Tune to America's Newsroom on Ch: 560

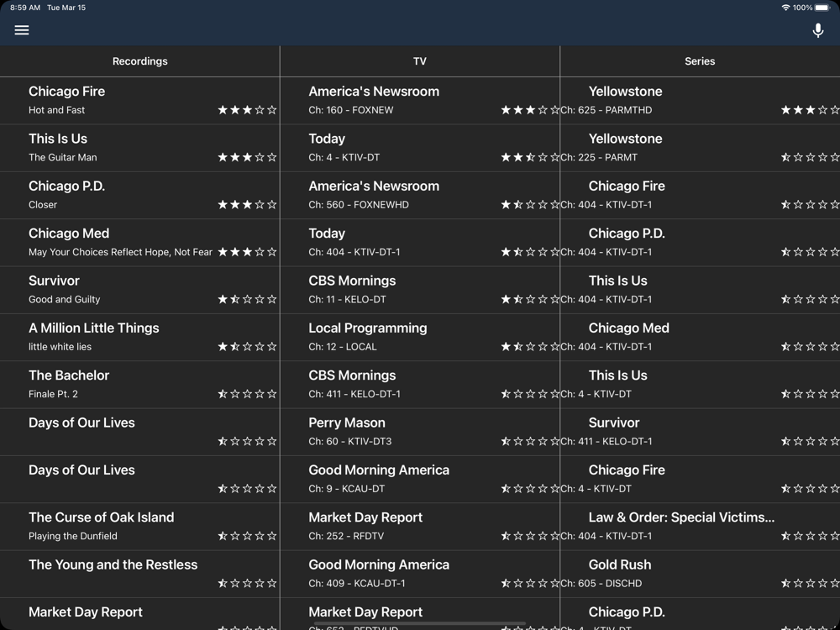click(419, 195)
